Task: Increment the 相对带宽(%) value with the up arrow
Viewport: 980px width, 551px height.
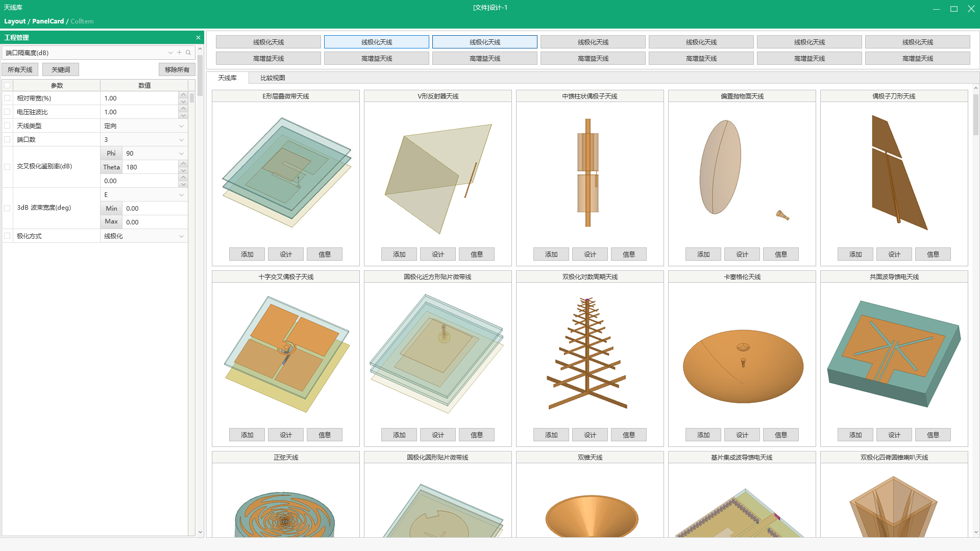Action: pyautogui.click(x=183, y=95)
